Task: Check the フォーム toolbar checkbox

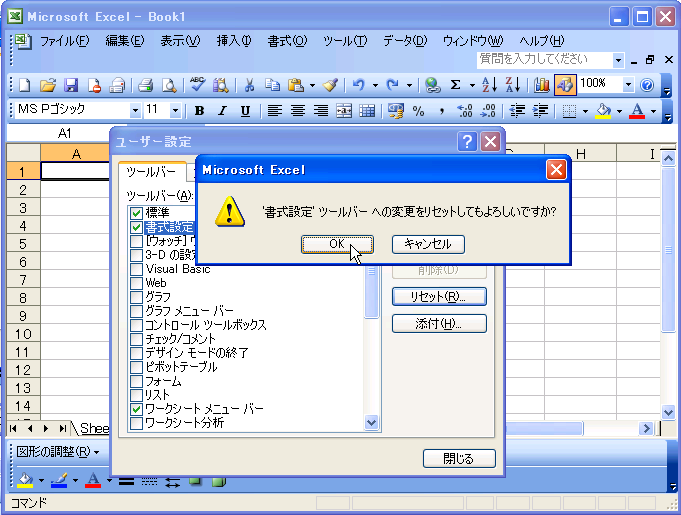Action: pyautogui.click(x=136, y=381)
